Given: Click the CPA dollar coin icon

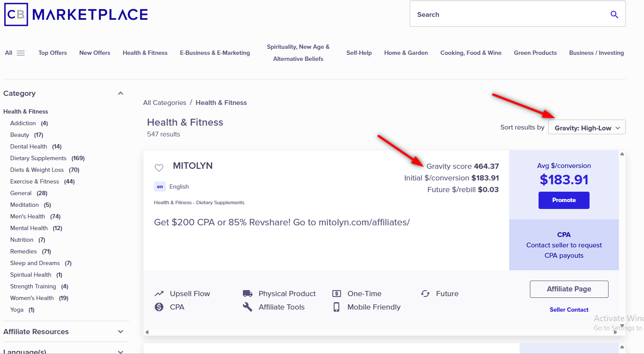Looking at the screenshot, I should 159,307.
